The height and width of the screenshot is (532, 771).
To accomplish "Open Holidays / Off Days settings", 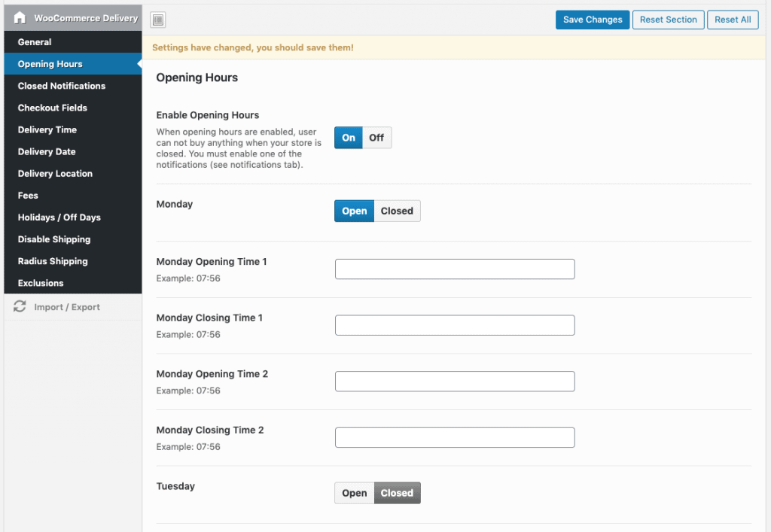I will (x=59, y=217).
